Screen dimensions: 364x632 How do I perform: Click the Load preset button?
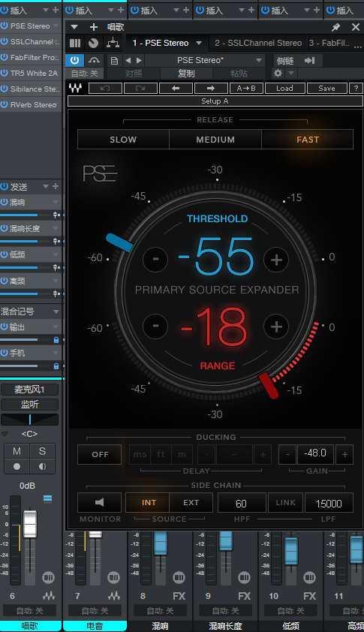coord(284,89)
